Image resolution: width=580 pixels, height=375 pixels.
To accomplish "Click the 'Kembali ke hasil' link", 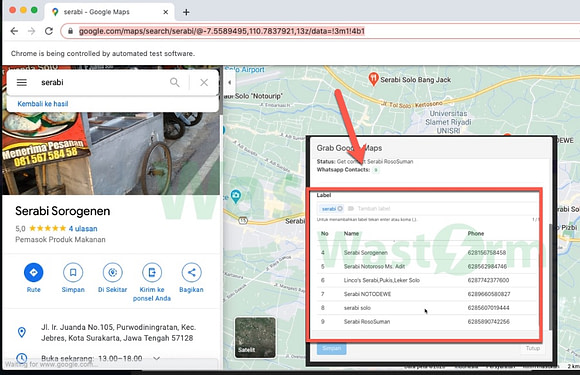I will 43,104.
